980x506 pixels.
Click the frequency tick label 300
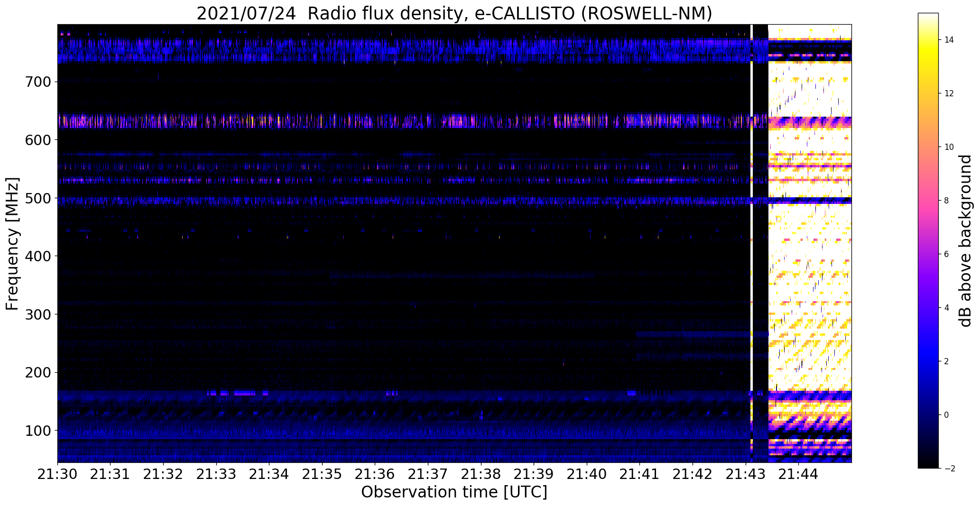coord(37,314)
